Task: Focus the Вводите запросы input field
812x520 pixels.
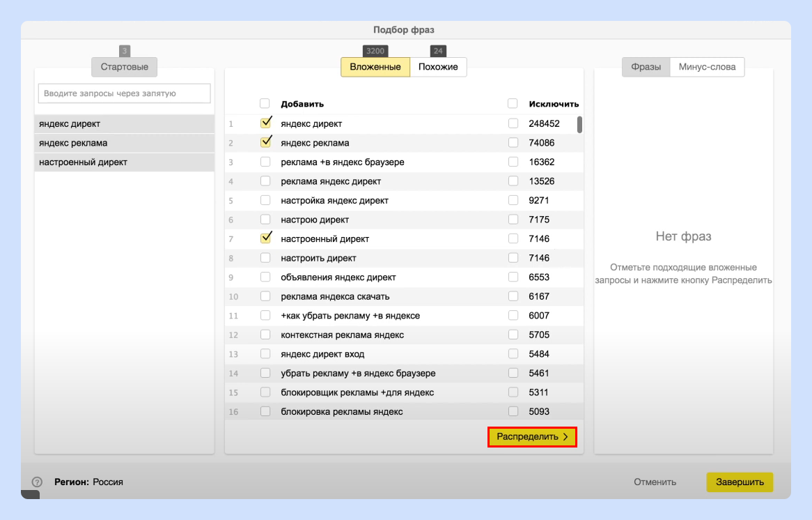Action: pos(124,93)
